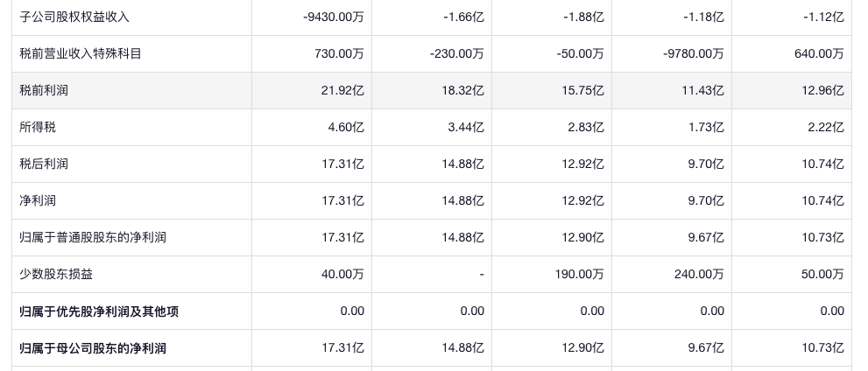This screenshot has width=868, height=371.
Task: Click the 15.75亿 value
Action: pyautogui.click(x=582, y=90)
